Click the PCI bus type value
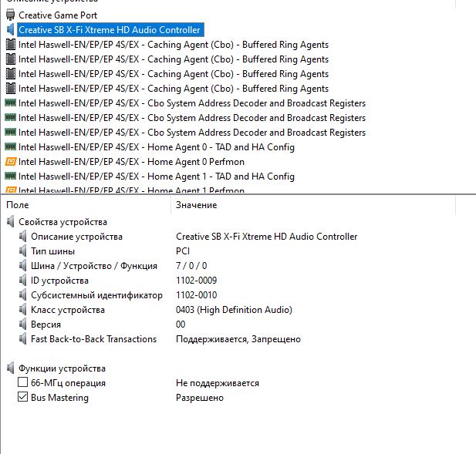The height and width of the screenshot is (454, 476). (183, 251)
